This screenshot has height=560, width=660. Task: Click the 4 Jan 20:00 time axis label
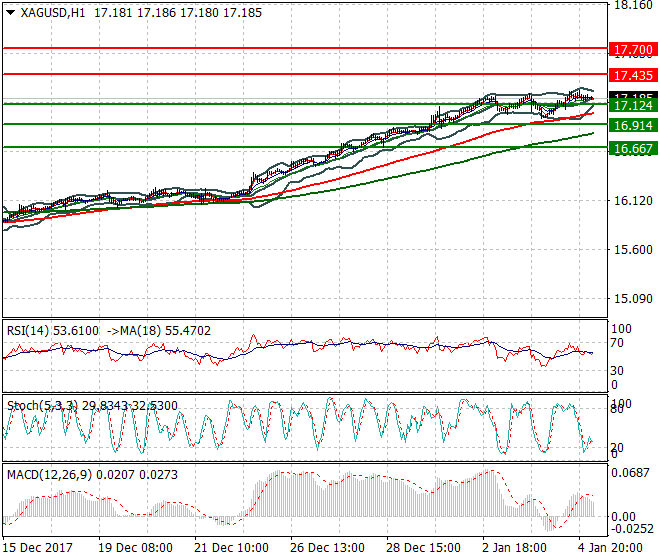[x=610, y=548]
